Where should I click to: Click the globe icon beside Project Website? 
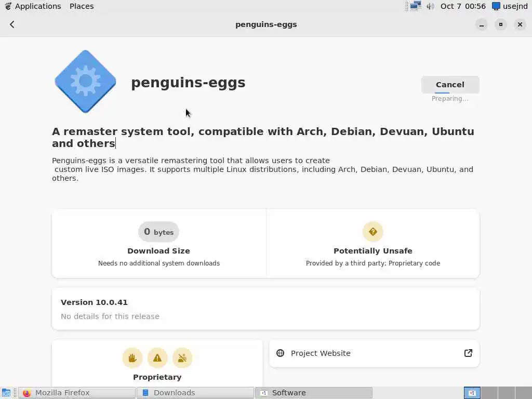[x=281, y=353]
